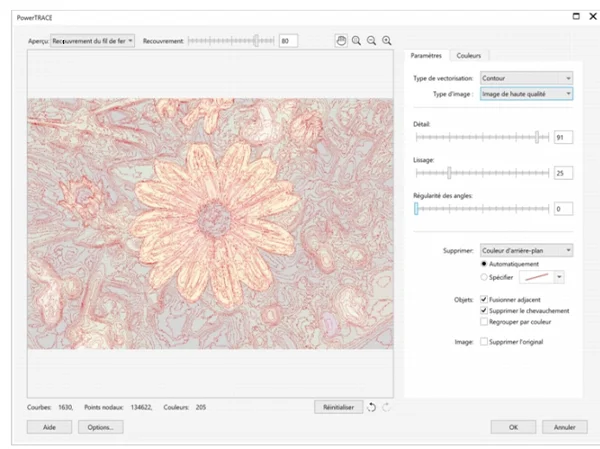Open the Type d'image dropdown
600x449 pixels.
click(526, 94)
